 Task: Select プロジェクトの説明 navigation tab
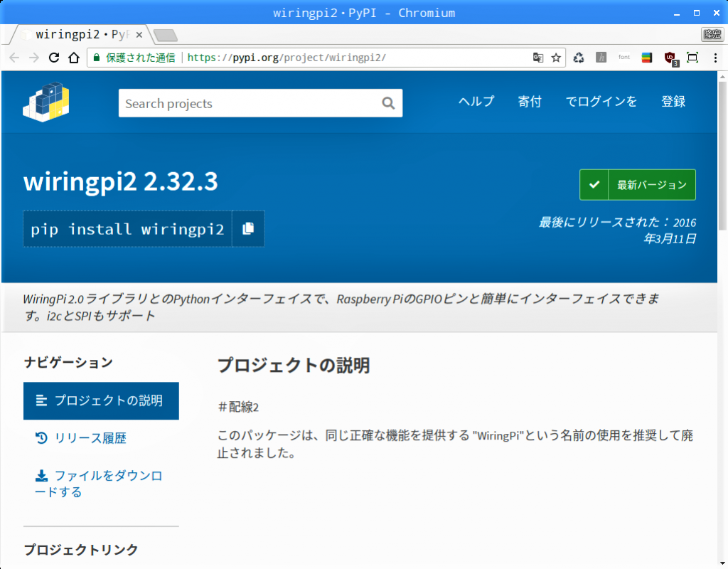click(x=101, y=401)
